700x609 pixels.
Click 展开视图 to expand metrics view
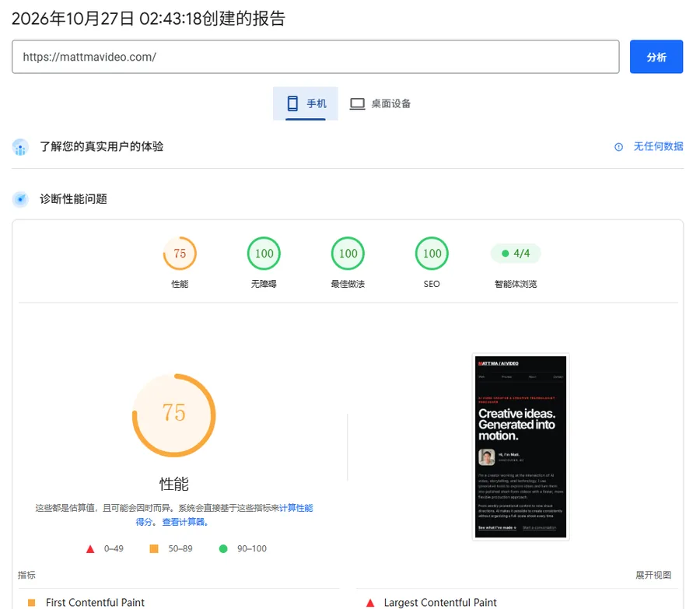click(x=653, y=575)
